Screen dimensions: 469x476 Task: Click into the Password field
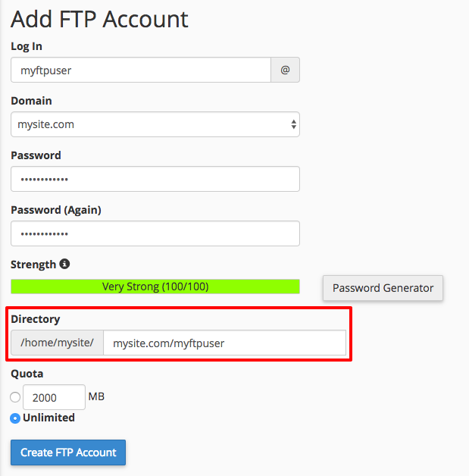click(x=155, y=179)
